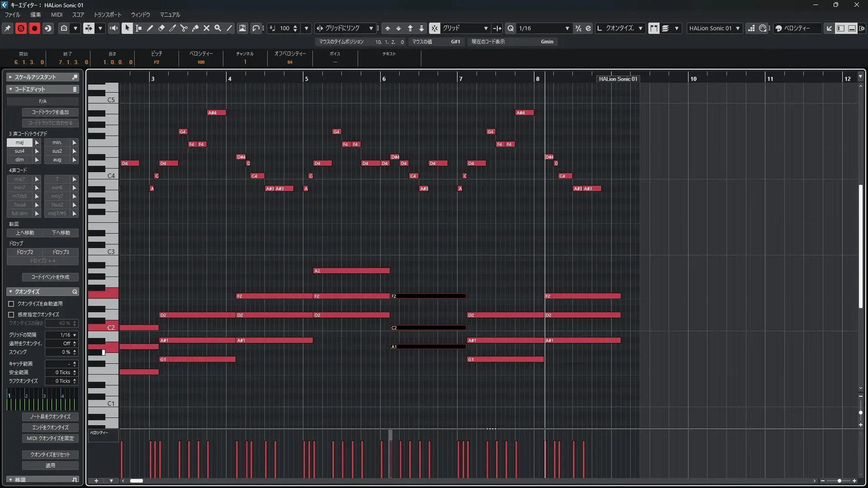Open the MIDI menu
868x488 pixels.
[57, 14]
